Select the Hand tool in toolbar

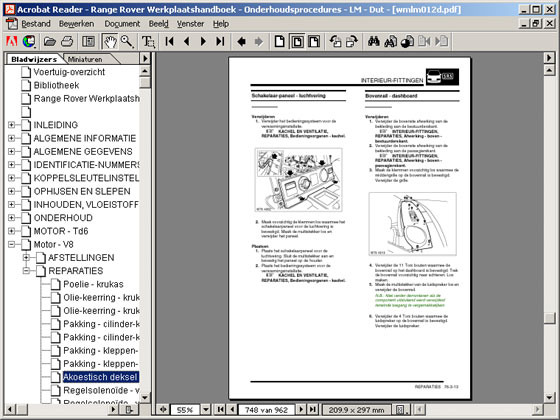point(110,41)
